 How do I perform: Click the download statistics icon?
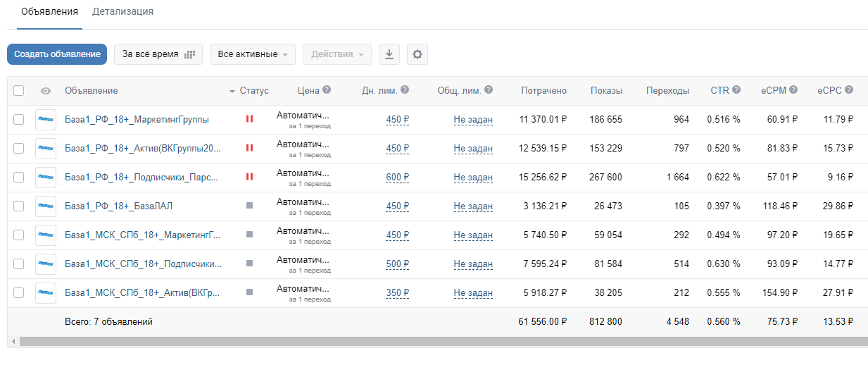[389, 54]
